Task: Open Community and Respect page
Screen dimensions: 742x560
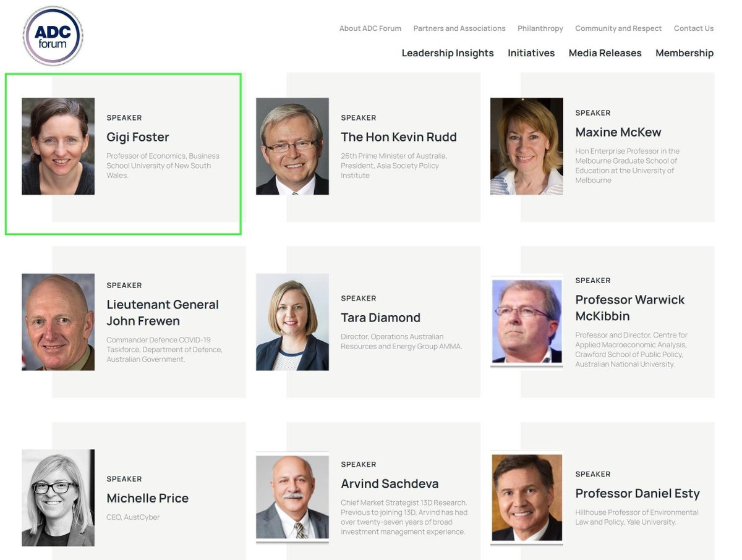Action: (x=618, y=28)
